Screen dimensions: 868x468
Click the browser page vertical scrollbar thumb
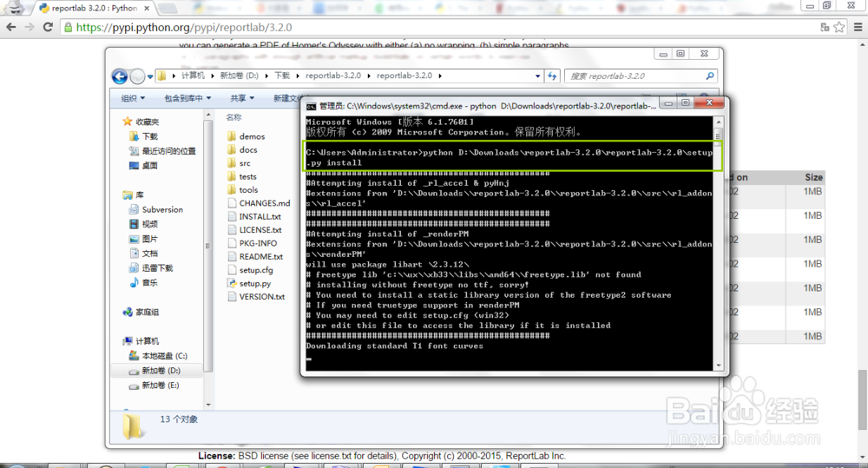click(862, 399)
